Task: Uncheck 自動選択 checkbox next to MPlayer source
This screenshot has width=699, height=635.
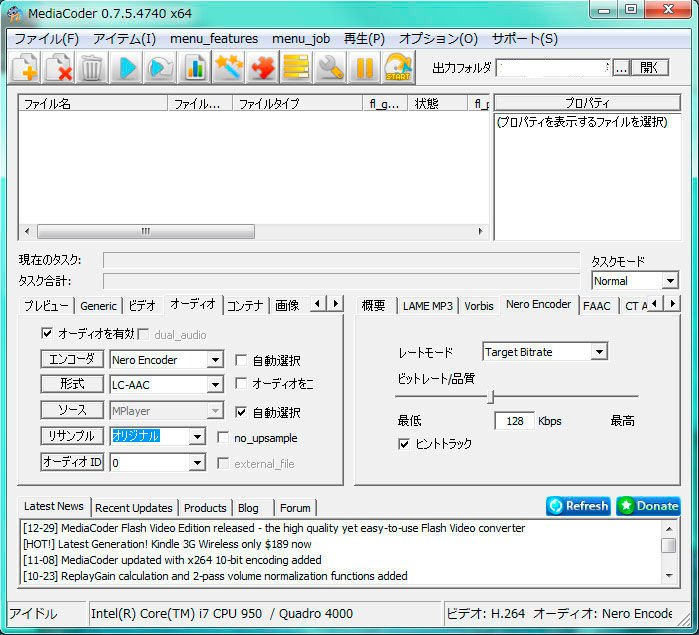Action: click(241, 412)
